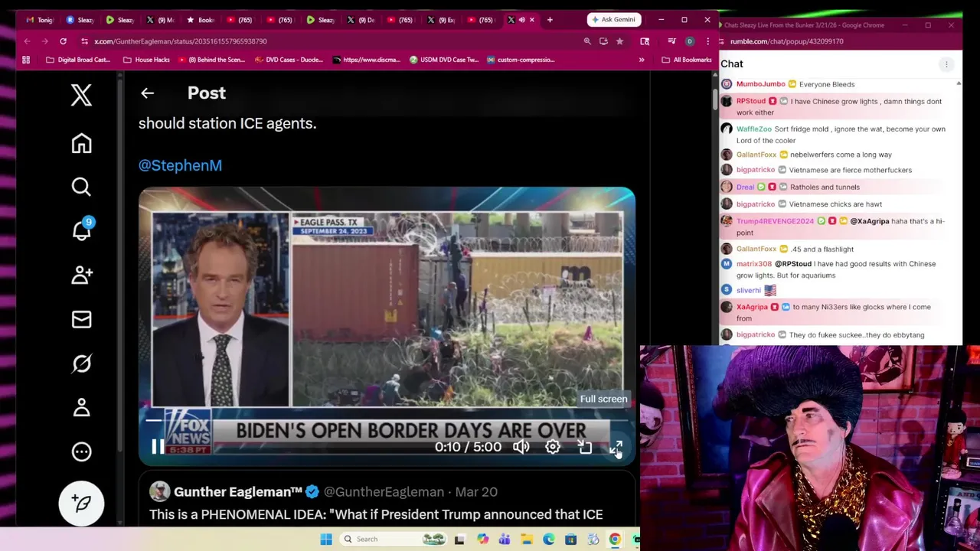Close the active X tab

tap(533, 20)
